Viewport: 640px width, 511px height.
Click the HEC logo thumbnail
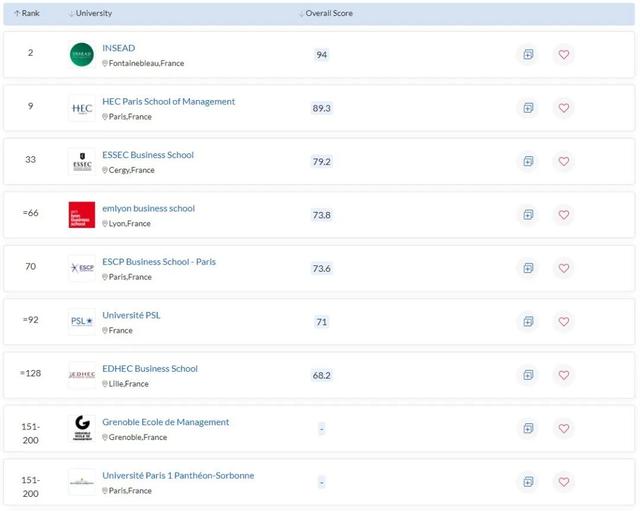point(82,108)
